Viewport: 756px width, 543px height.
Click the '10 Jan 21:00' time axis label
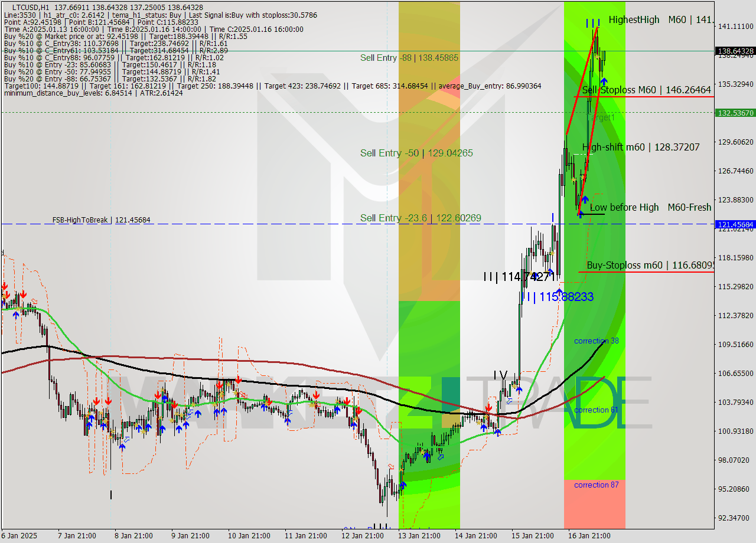coord(249,536)
